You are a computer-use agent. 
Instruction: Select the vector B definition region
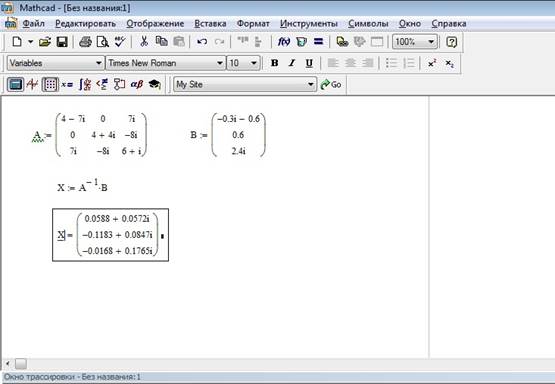[228, 135]
